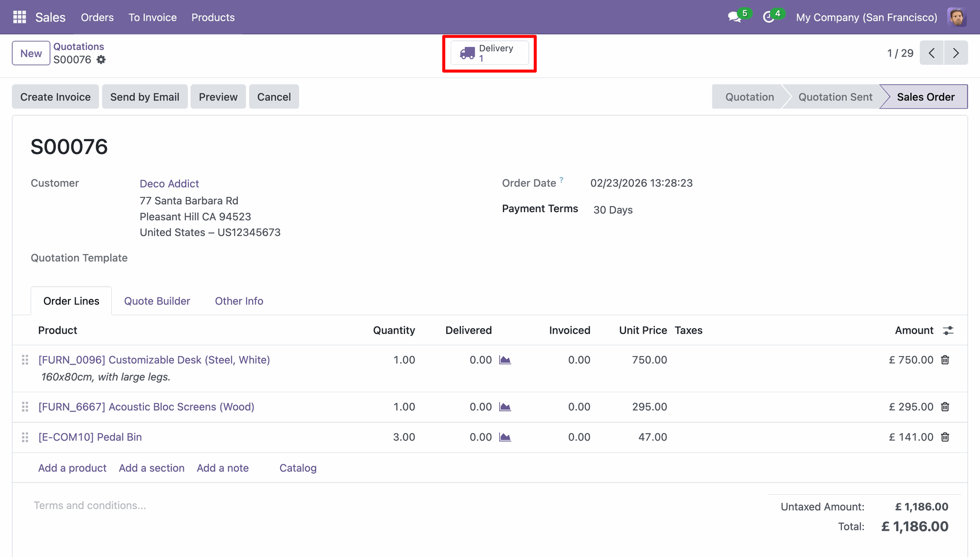
Task: Go to previous record arrow
Action: [932, 53]
